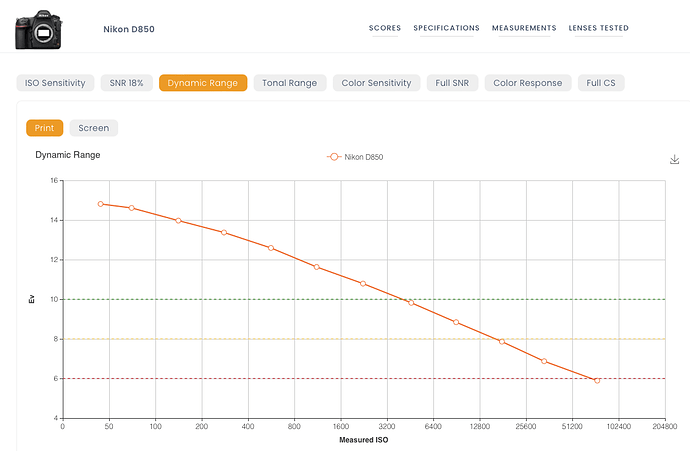690x451 pixels.
Task: Toggle the Nikon D850 legend entry
Action: [355, 157]
